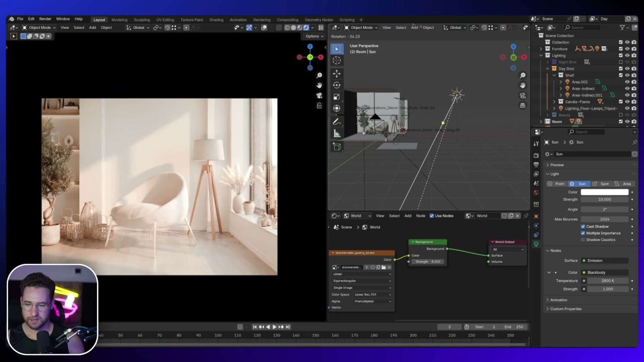Pause the viewport render preview
The width and height of the screenshot is (644, 362).
[x=321, y=27]
